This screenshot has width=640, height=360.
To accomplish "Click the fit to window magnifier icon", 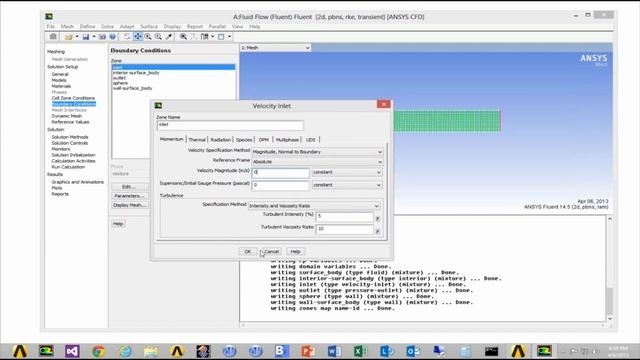I will tap(183, 37).
